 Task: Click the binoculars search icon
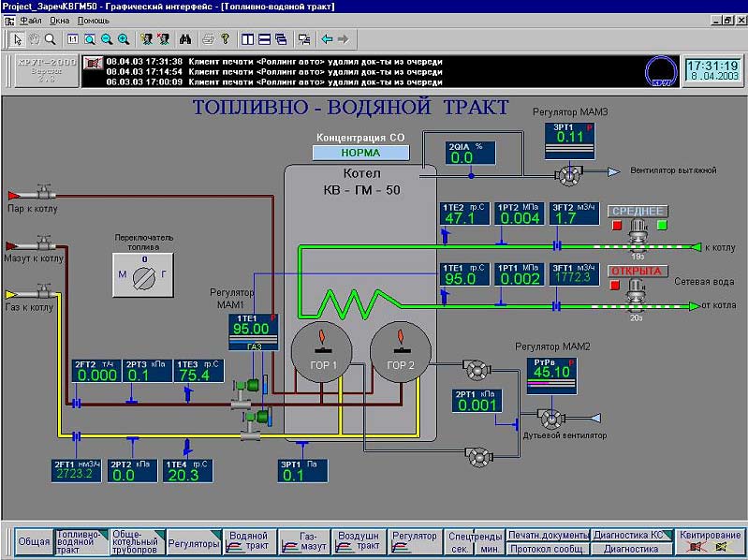pyautogui.click(x=184, y=39)
